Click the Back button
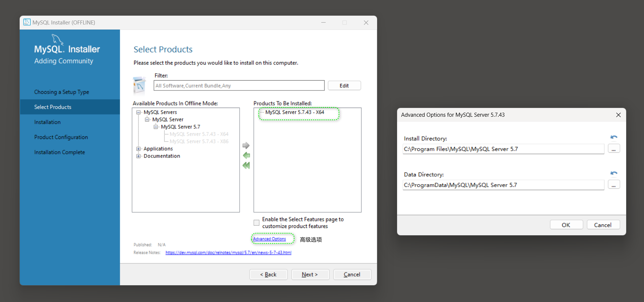Image resolution: width=644 pixels, height=302 pixels. (268, 274)
